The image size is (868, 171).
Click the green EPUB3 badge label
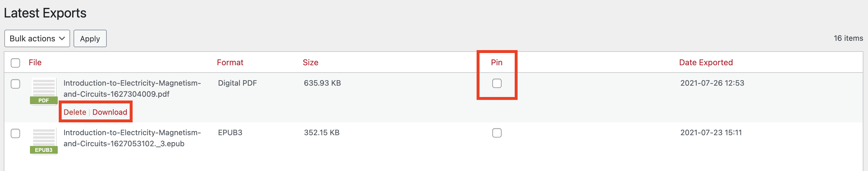(44, 150)
